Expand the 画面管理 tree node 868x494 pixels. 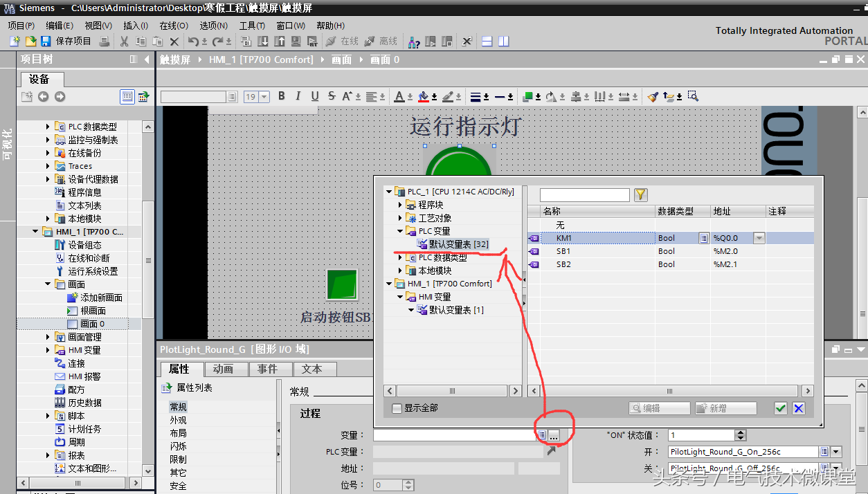click(x=48, y=337)
